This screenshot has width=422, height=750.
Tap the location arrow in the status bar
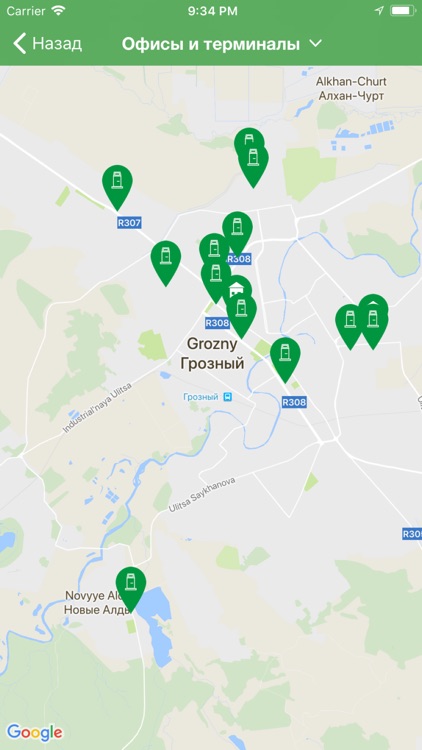pos(379,11)
